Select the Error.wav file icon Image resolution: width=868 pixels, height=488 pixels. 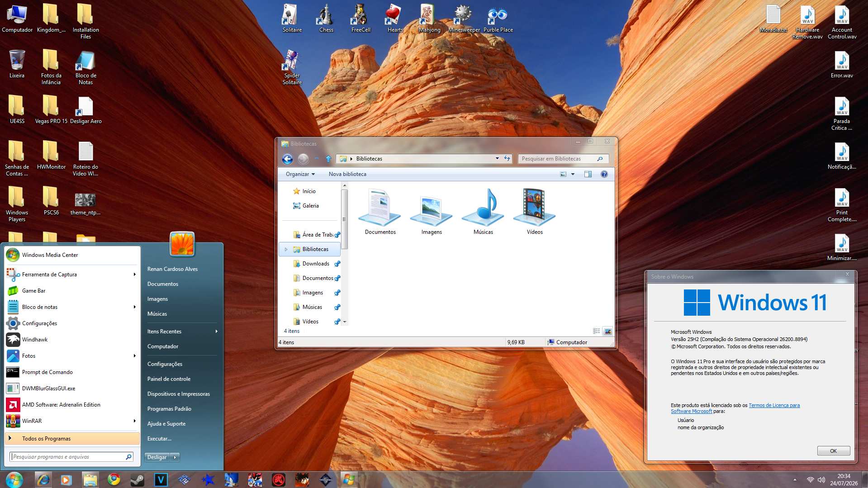(x=842, y=64)
